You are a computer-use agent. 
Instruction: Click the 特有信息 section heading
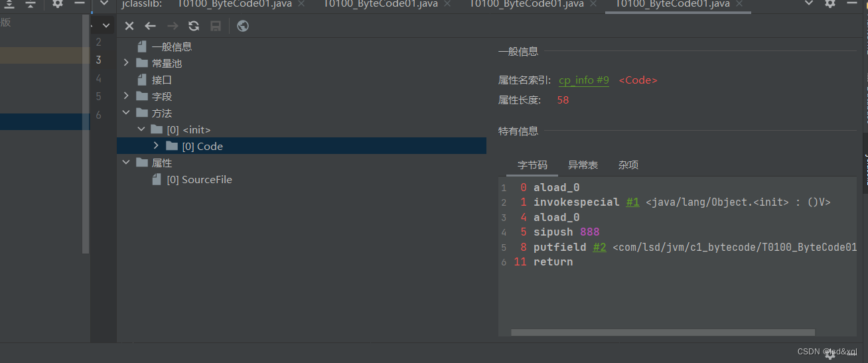518,131
